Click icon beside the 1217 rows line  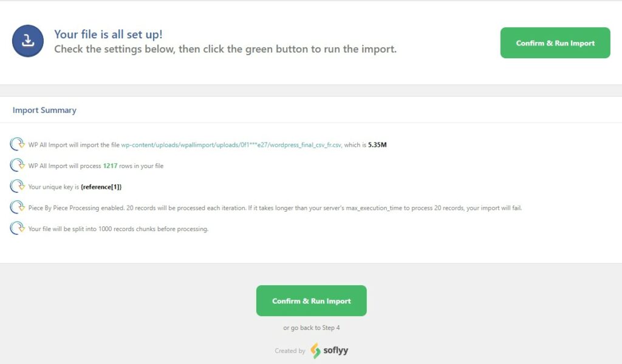[17, 165]
